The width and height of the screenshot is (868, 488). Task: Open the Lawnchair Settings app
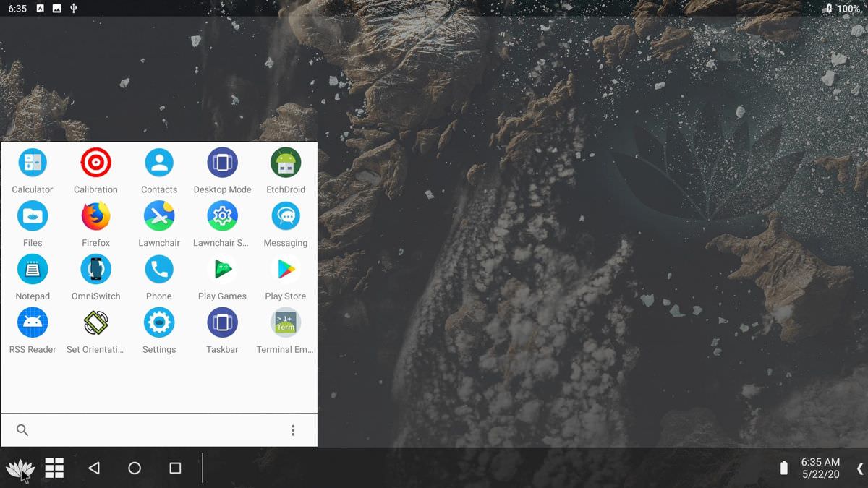click(222, 216)
